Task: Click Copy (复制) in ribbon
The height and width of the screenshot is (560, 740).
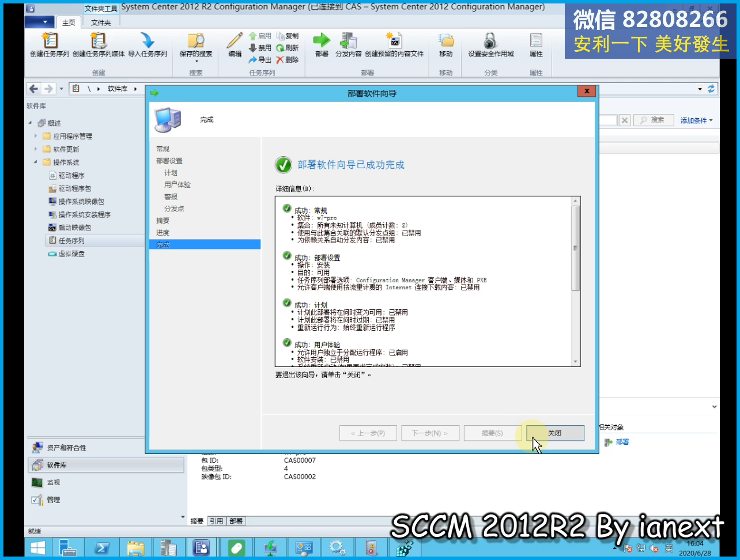Action: 287,36
